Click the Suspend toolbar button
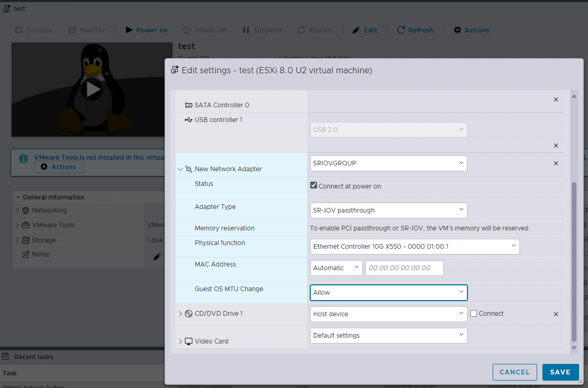This screenshot has height=388, width=588. [262, 30]
